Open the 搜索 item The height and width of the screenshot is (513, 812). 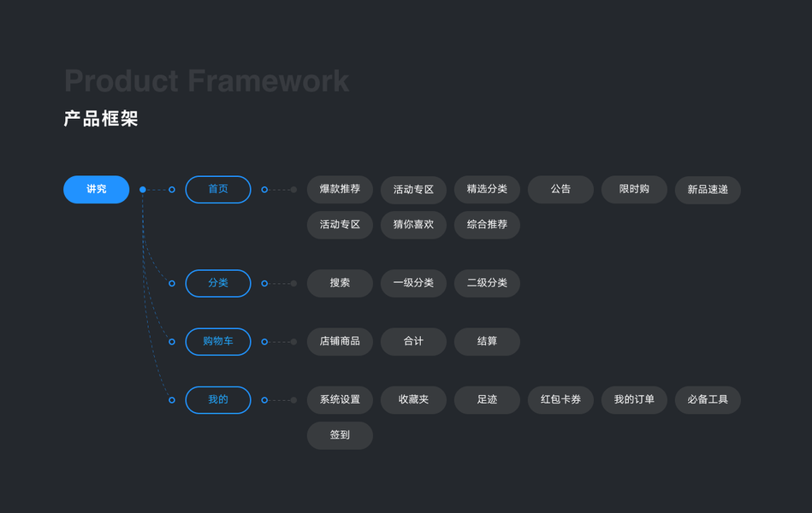[340, 283]
